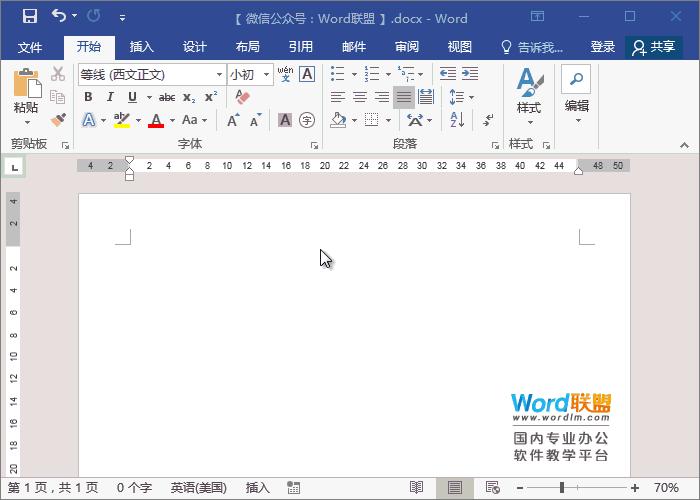The width and height of the screenshot is (700, 500).
Task: Toggle character shading A icon
Action: point(285,120)
